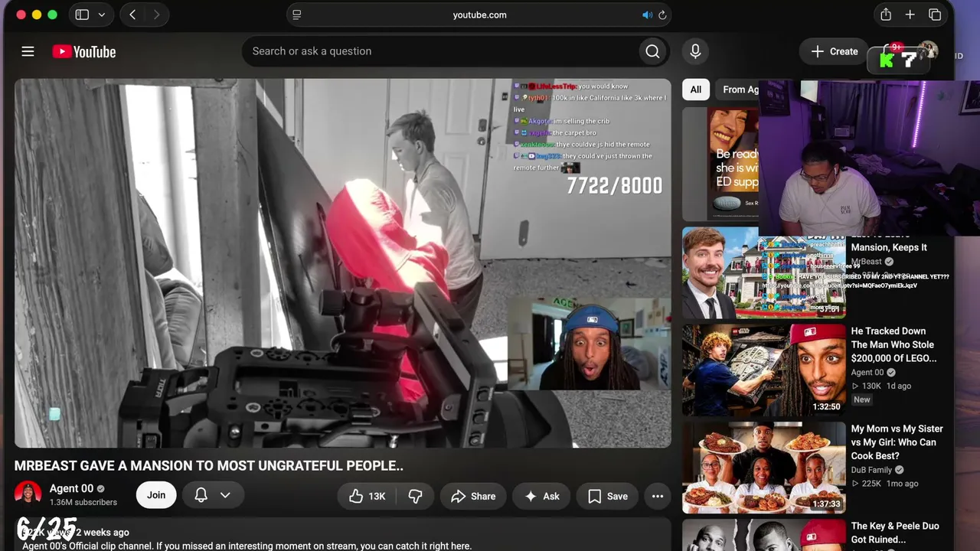Save the video to a playlist

608,496
